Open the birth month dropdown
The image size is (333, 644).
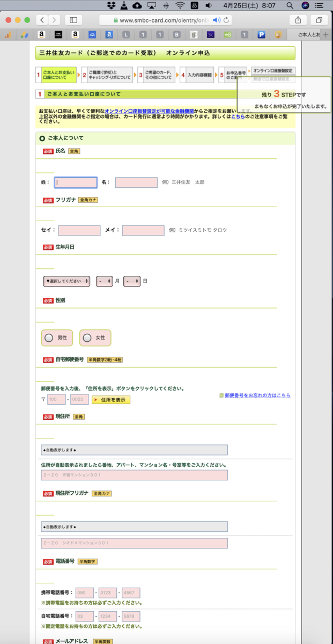click(105, 281)
